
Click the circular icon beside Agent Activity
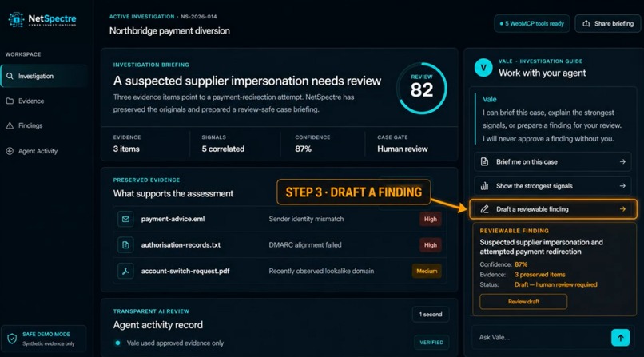coord(10,151)
